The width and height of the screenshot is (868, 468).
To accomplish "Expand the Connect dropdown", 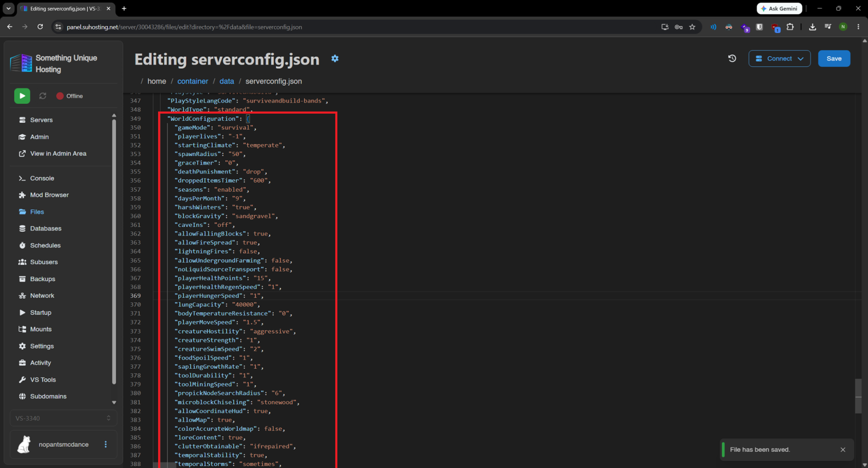I will pyautogui.click(x=779, y=58).
